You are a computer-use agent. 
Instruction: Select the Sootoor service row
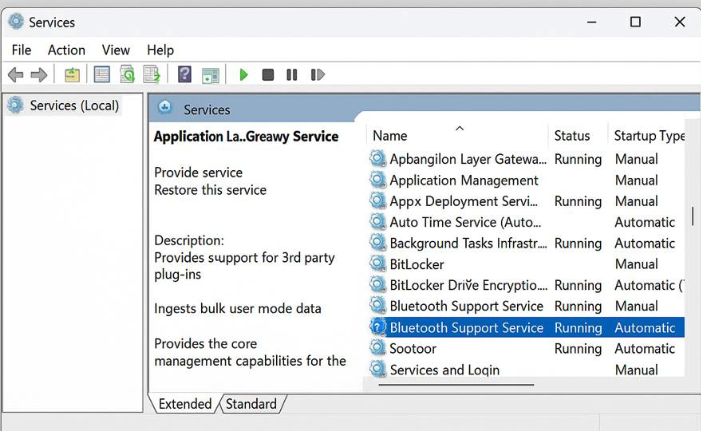point(526,348)
